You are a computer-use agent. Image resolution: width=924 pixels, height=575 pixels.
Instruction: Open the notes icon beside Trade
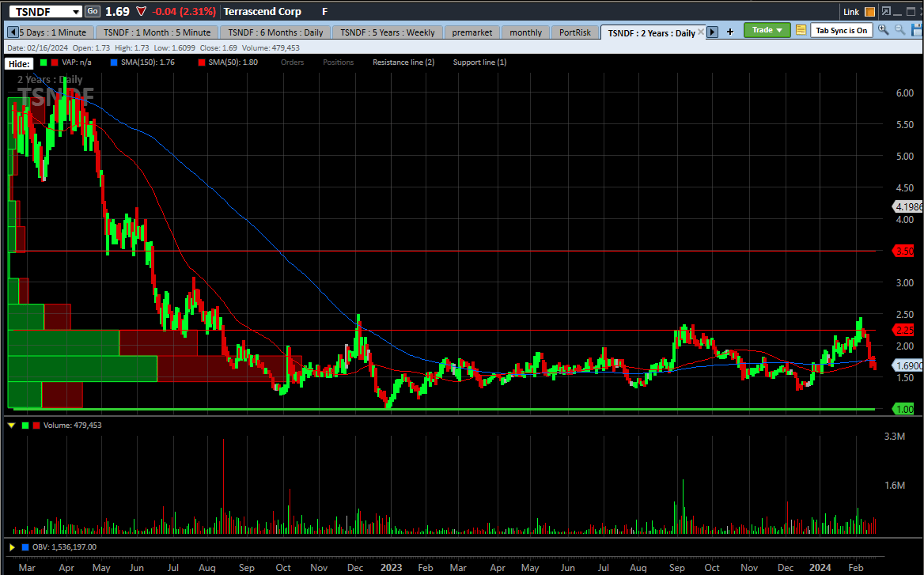pyautogui.click(x=801, y=30)
